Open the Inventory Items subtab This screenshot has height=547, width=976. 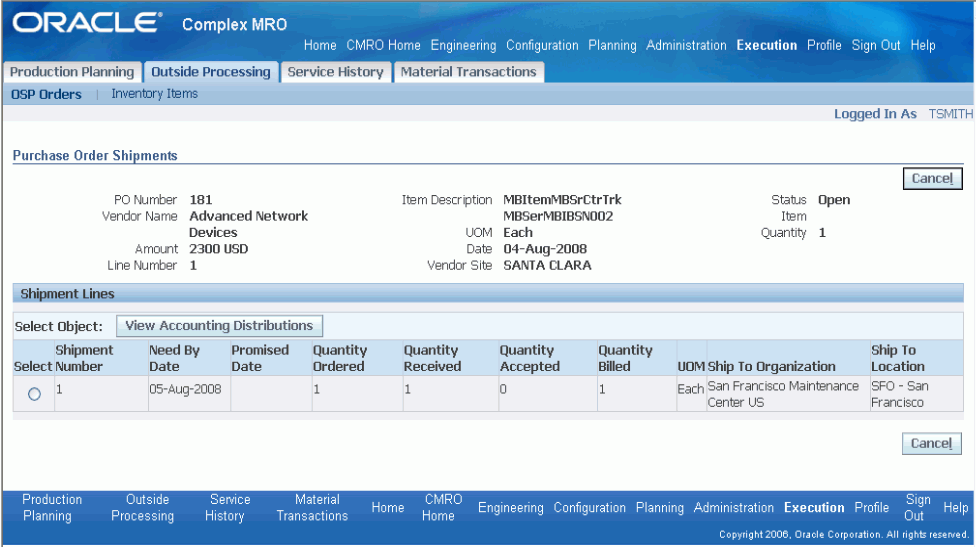154,94
